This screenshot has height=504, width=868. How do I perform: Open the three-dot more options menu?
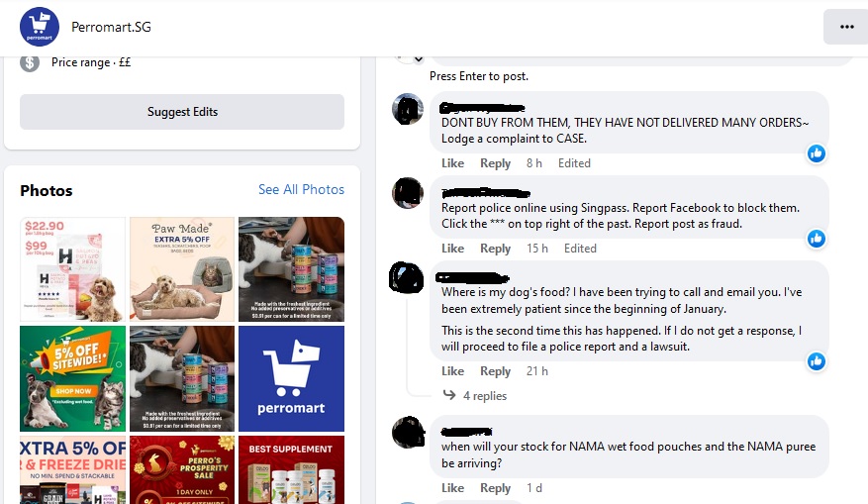pos(846,27)
